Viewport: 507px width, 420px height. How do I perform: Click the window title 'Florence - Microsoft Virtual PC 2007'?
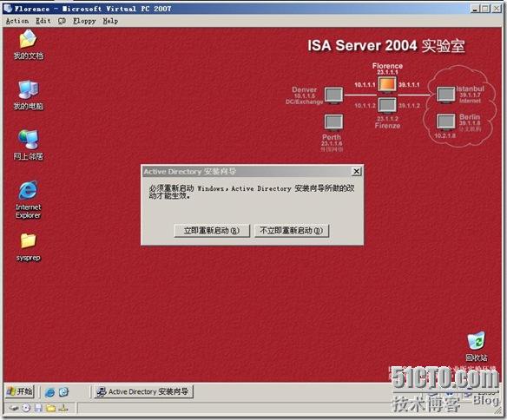pos(93,9)
